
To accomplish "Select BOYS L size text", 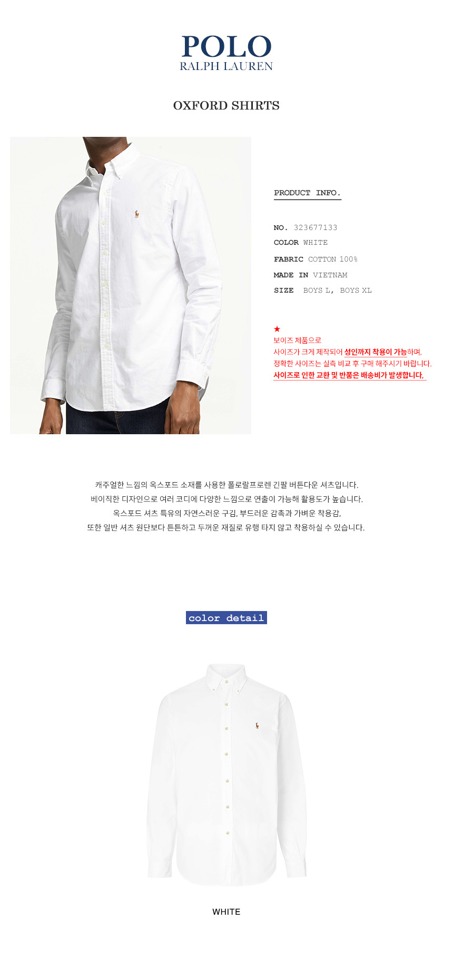I will click(317, 290).
